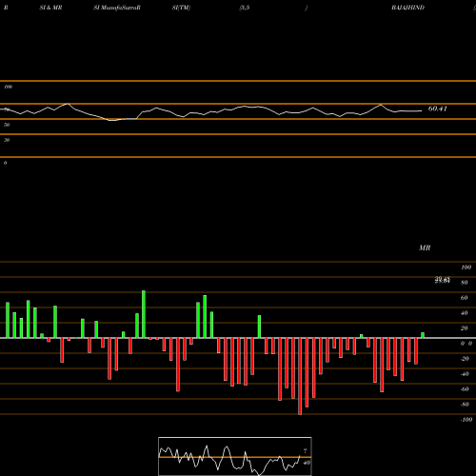Image resolution: width=476 pixels, height=476 pixels.
Task: Click the 'SI MunafaSutraR' header text
Action: 117,8
